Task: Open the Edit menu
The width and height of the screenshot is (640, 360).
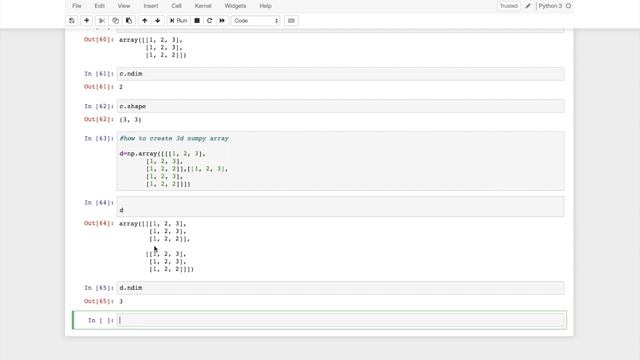Action: click(100, 6)
